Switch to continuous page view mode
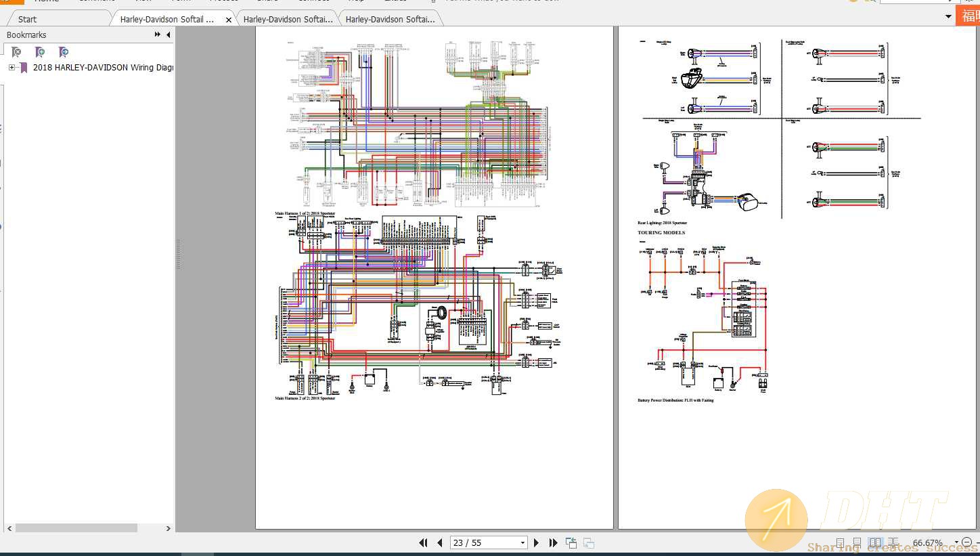980x556 pixels. 857,542
